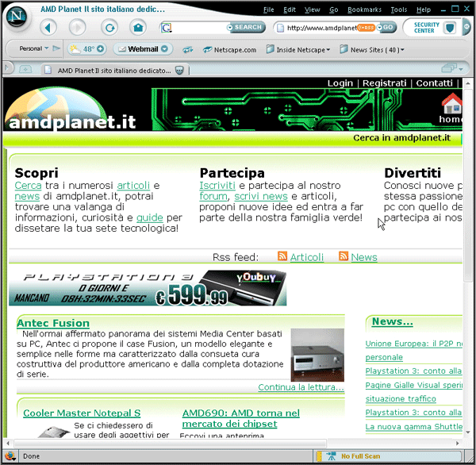Viewport: 476px width, 465px height.
Task: Click the Forward arrow button
Action: pyautogui.click(x=78, y=28)
